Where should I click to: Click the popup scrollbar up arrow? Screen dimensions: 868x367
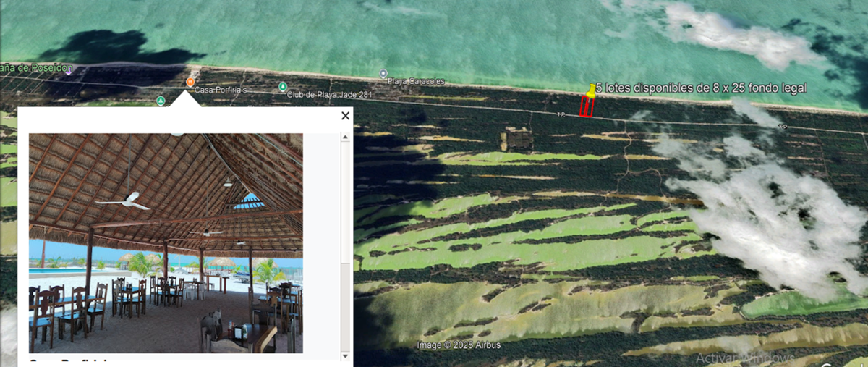click(x=345, y=138)
